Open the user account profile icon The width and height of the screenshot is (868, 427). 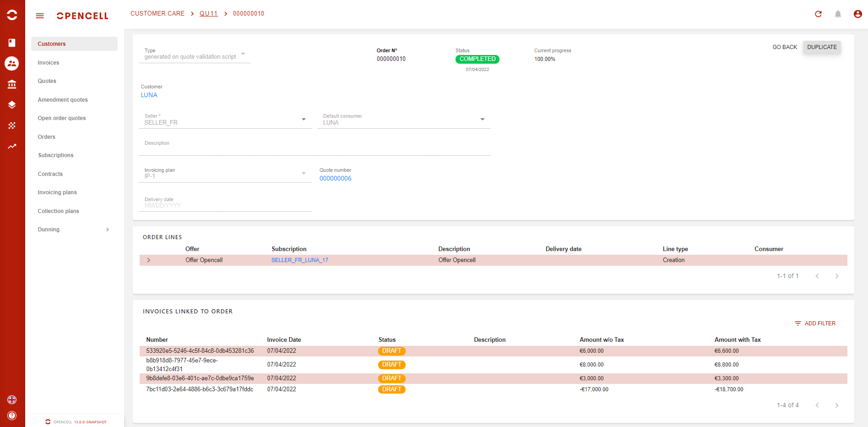coord(858,14)
